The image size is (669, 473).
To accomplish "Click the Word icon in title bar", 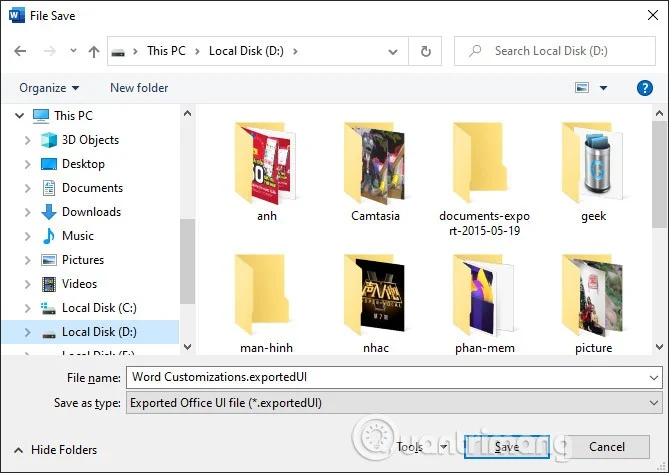I will [17, 16].
